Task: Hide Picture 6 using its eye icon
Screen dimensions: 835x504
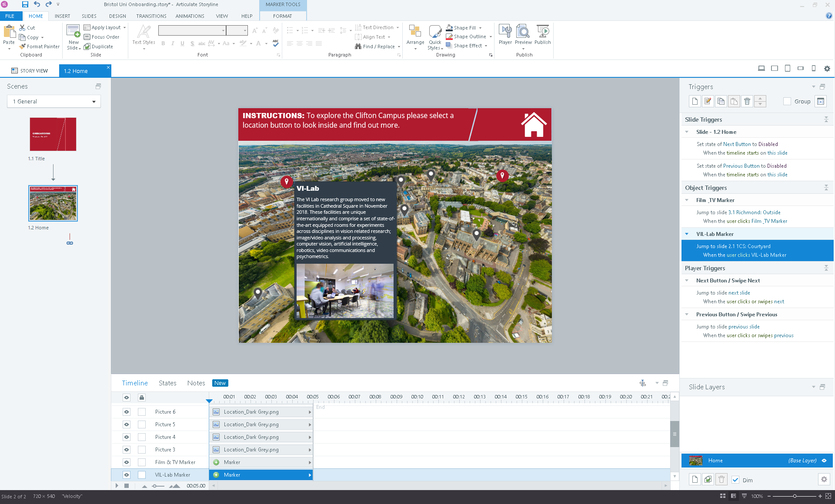Action: pos(127,412)
